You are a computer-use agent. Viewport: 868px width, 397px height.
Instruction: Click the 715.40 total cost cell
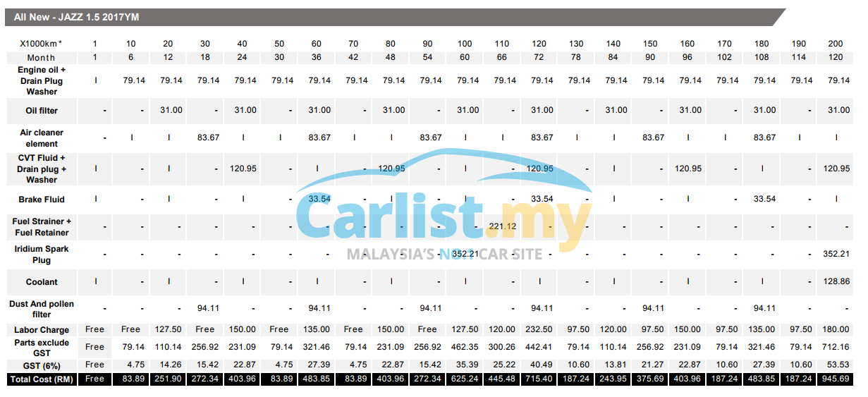click(539, 379)
